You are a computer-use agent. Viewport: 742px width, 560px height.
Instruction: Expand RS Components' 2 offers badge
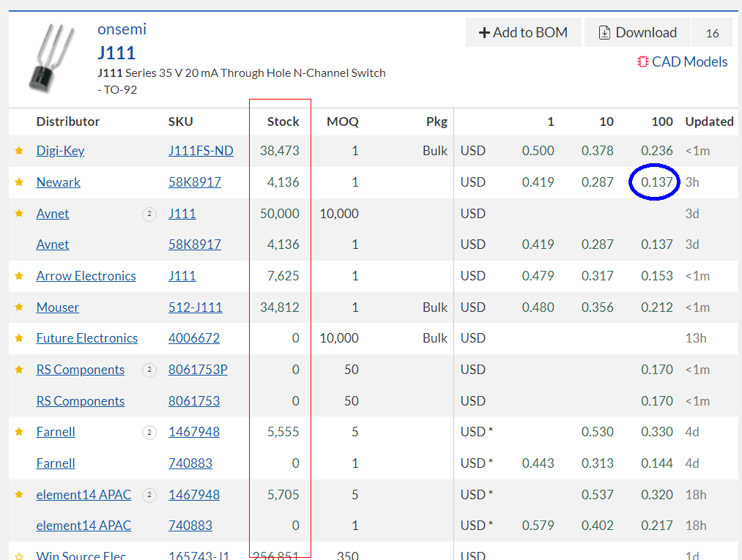pyautogui.click(x=149, y=370)
